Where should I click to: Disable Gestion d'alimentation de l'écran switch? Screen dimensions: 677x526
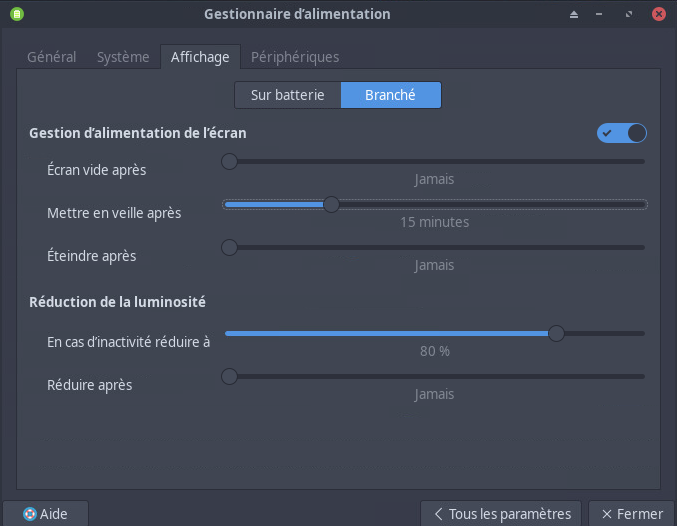point(622,133)
